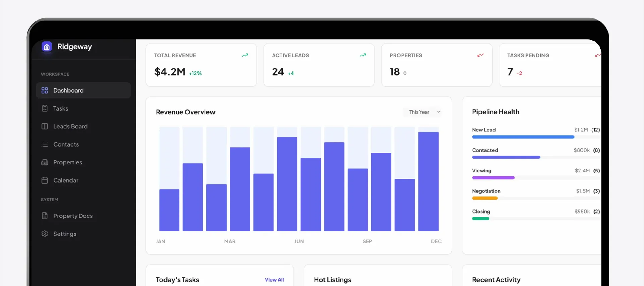644x286 pixels.
Task: Click the Recent Activity heading
Action: pyautogui.click(x=496, y=280)
